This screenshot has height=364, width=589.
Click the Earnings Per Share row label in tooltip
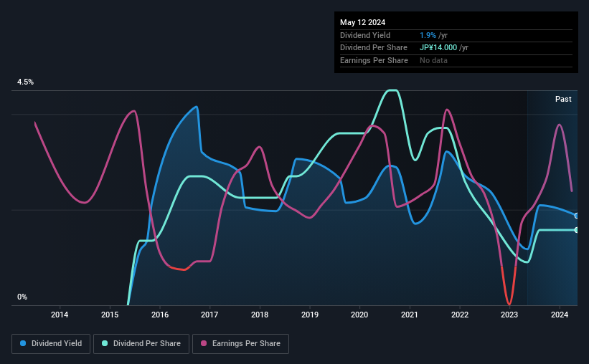[x=374, y=60]
